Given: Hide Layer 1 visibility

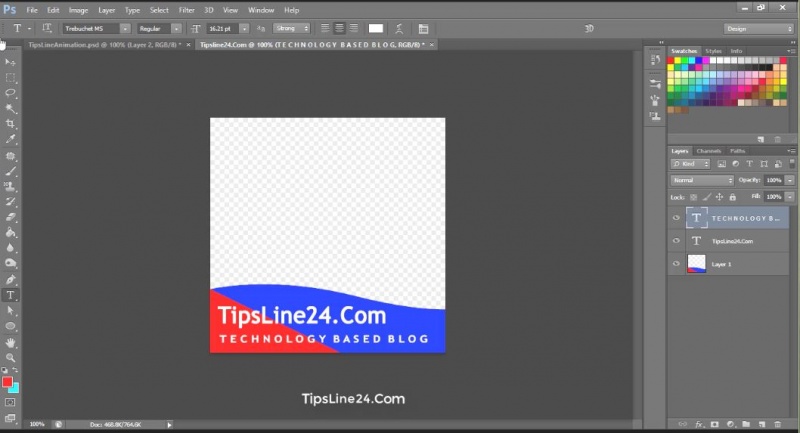Looking at the screenshot, I should (677, 264).
